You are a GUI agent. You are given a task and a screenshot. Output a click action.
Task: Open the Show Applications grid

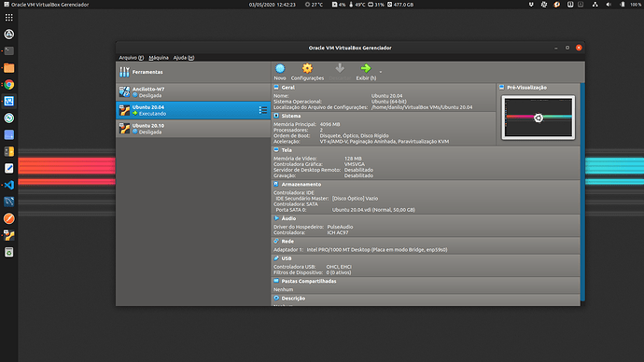[x=9, y=17]
